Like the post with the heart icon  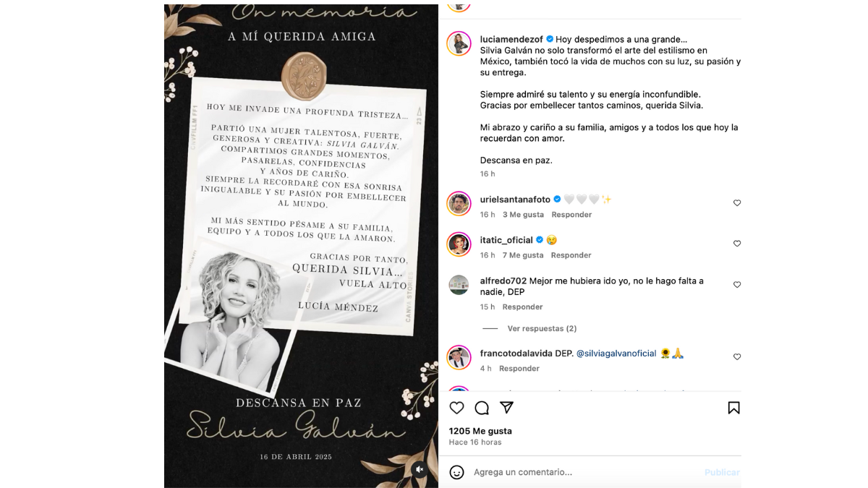(456, 408)
